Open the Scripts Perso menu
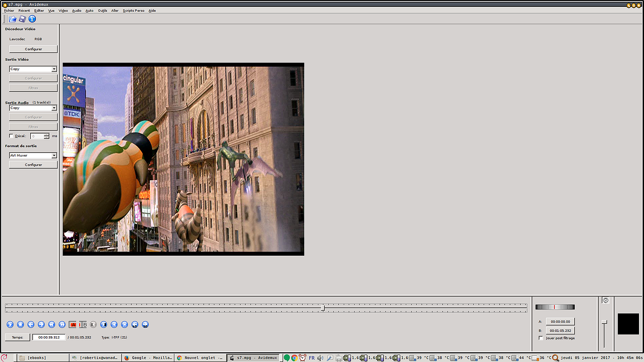644x362 pixels. pyautogui.click(x=134, y=10)
